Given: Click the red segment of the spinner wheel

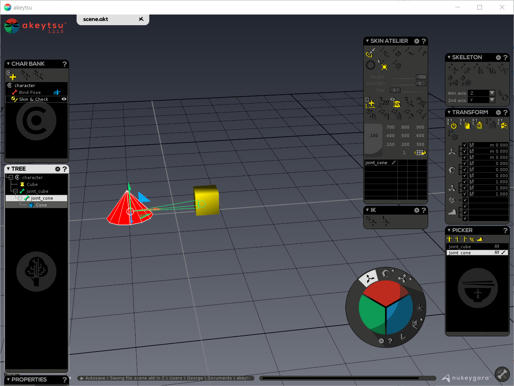Looking at the screenshot, I should click(385, 292).
